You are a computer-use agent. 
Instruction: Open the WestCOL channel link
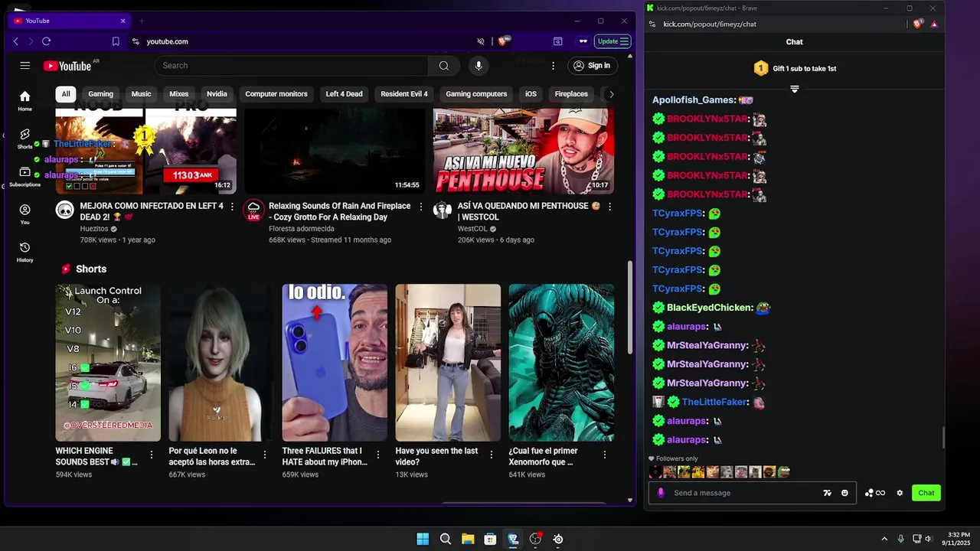point(472,229)
